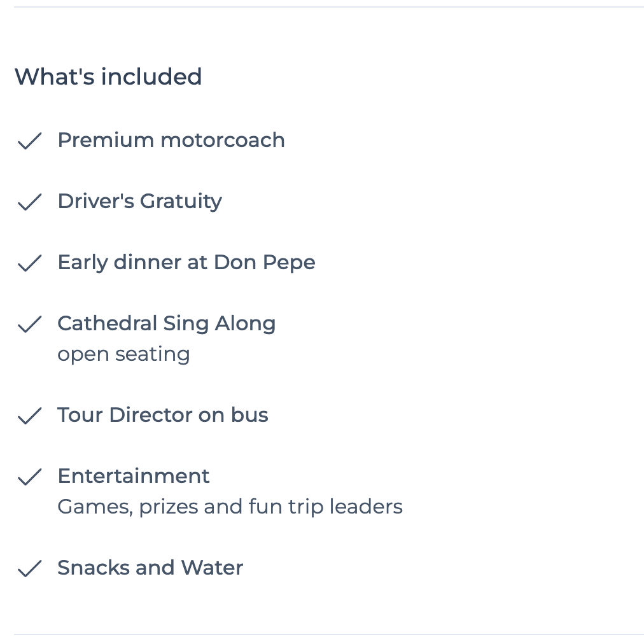
Task: Click the open seating subtitle
Action: [123, 354]
